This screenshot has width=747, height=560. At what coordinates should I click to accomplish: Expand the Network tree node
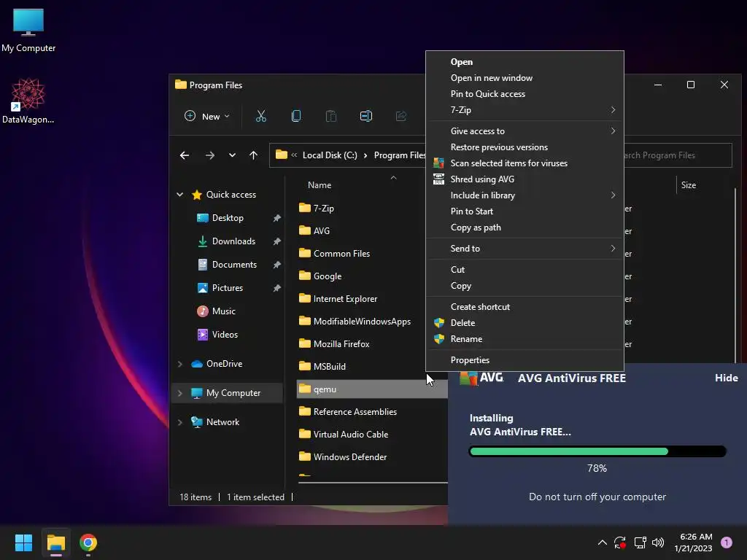point(179,422)
